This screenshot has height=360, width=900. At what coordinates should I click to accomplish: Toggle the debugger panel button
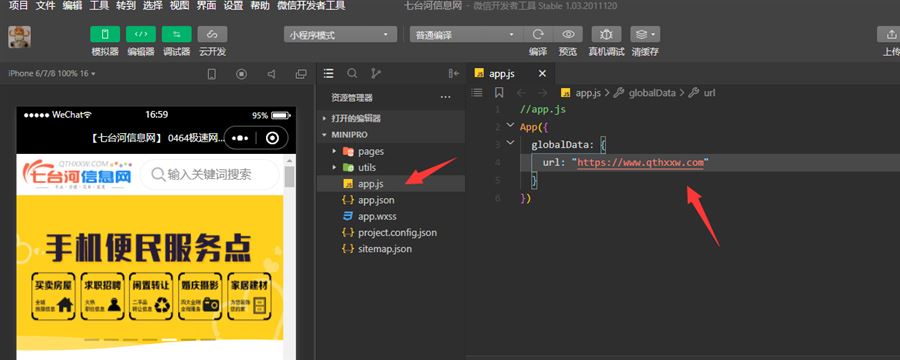(x=176, y=34)
